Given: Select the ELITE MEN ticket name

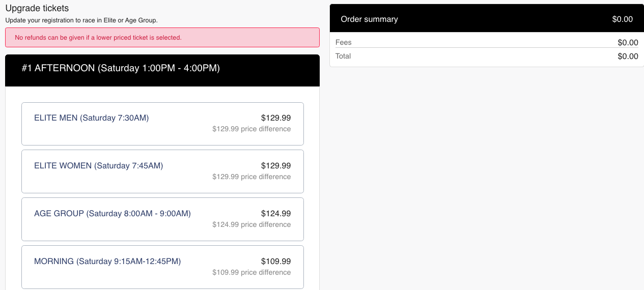Looking at the screenshot, I should 91,118.
